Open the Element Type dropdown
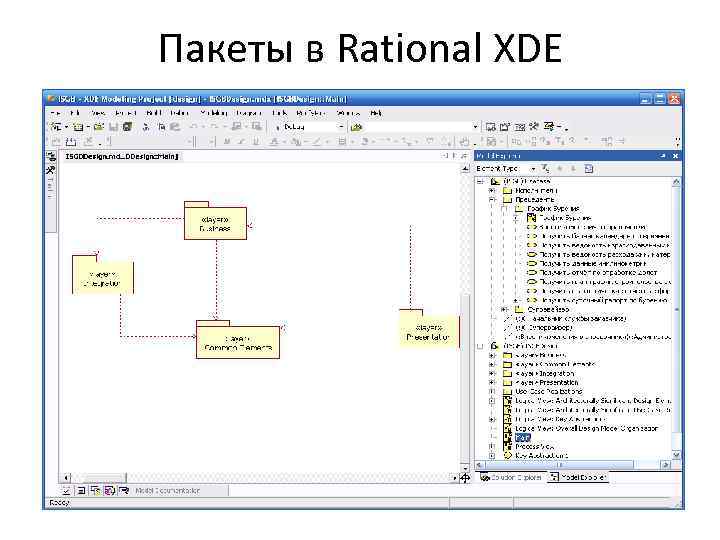The height and width of the screenshot is (540, 720). tap(533, 169)
